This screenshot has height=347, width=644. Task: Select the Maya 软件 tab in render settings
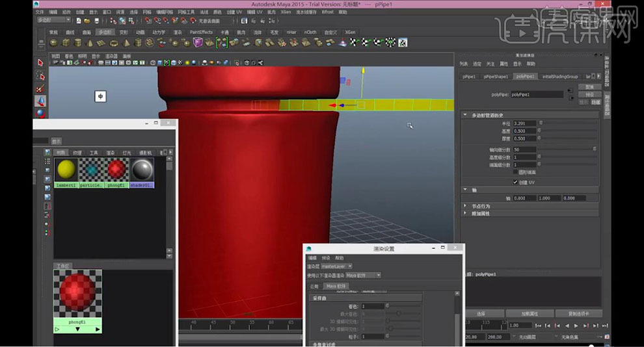336,286
